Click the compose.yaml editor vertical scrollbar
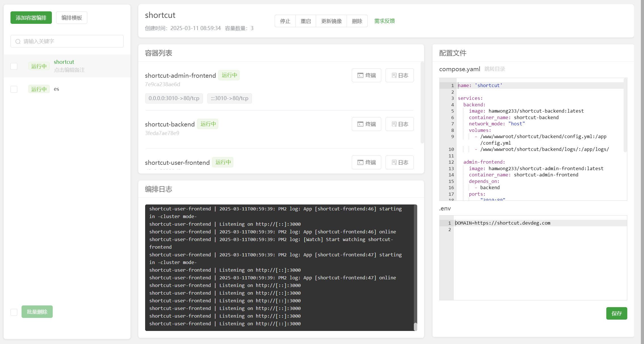644x344 pixels. pos(625,115)
